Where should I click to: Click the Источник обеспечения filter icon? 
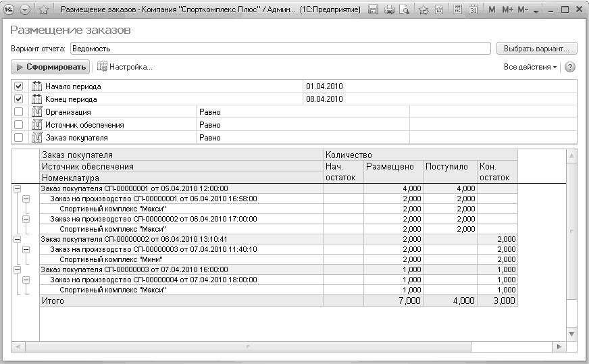[36, 124]
